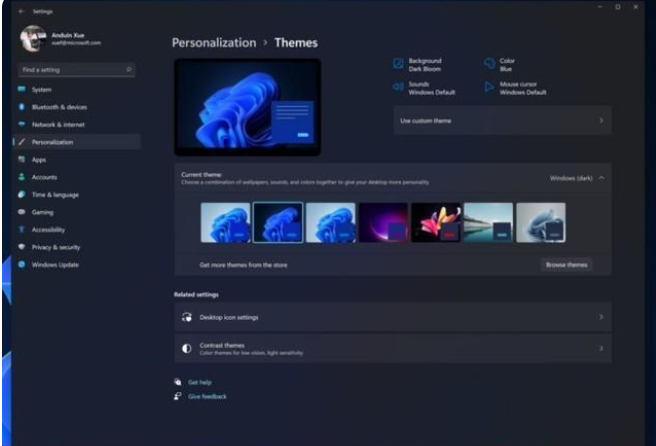Viewport: 656px width, 446px height.
Task: Click the Time & language globe icon
Action: 22,195
